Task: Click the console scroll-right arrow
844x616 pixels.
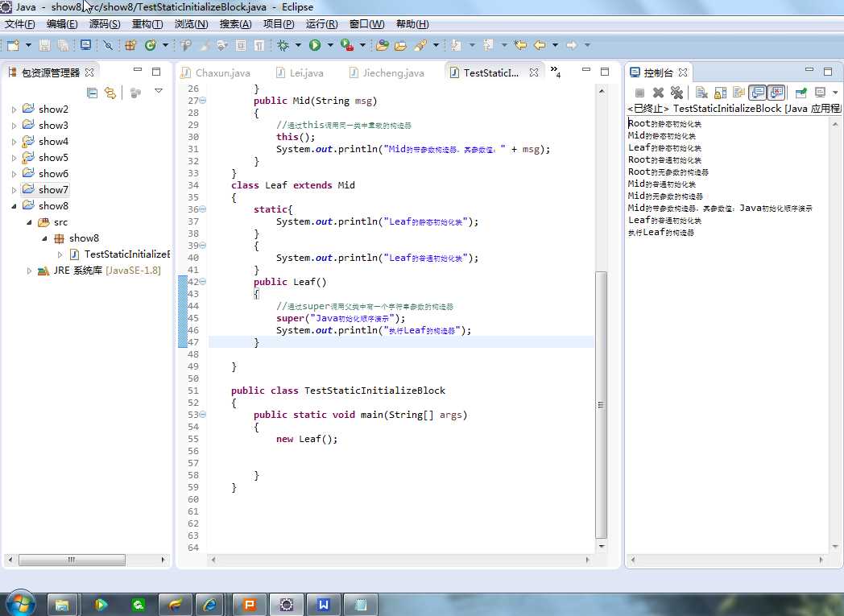Action: tap(821, 560)
